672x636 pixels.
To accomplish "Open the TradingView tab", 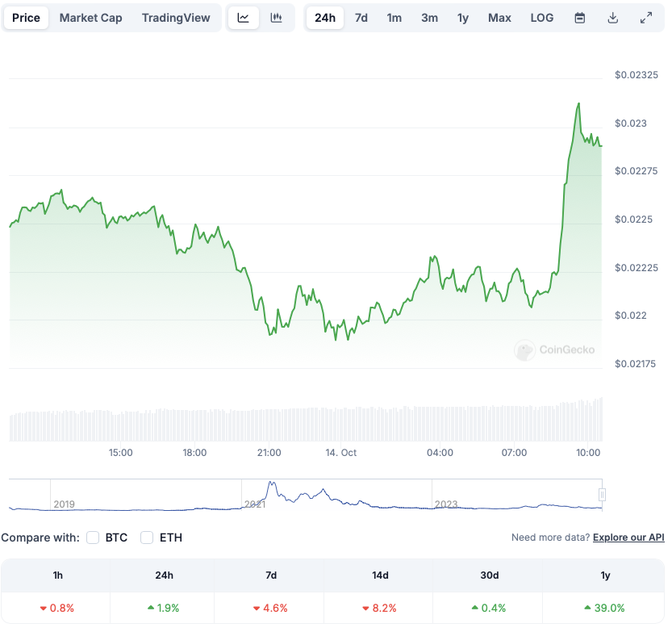I will click(x=176, y=18).
